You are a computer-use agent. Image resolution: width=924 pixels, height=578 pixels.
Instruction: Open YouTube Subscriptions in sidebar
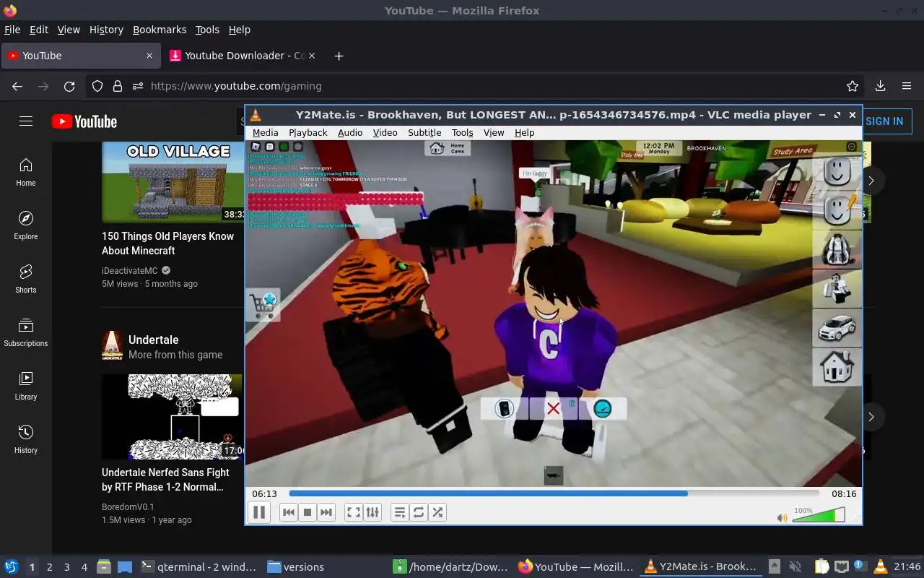(x=26, y=333)
